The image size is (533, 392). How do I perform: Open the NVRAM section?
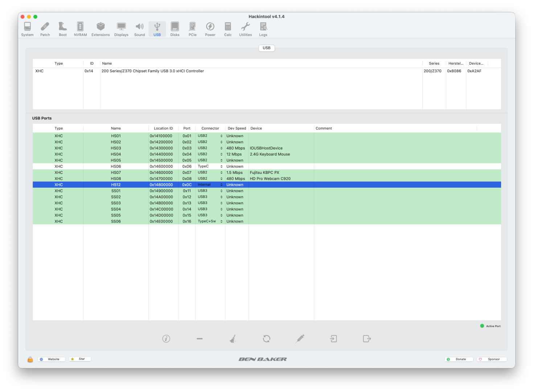[80, 29]
